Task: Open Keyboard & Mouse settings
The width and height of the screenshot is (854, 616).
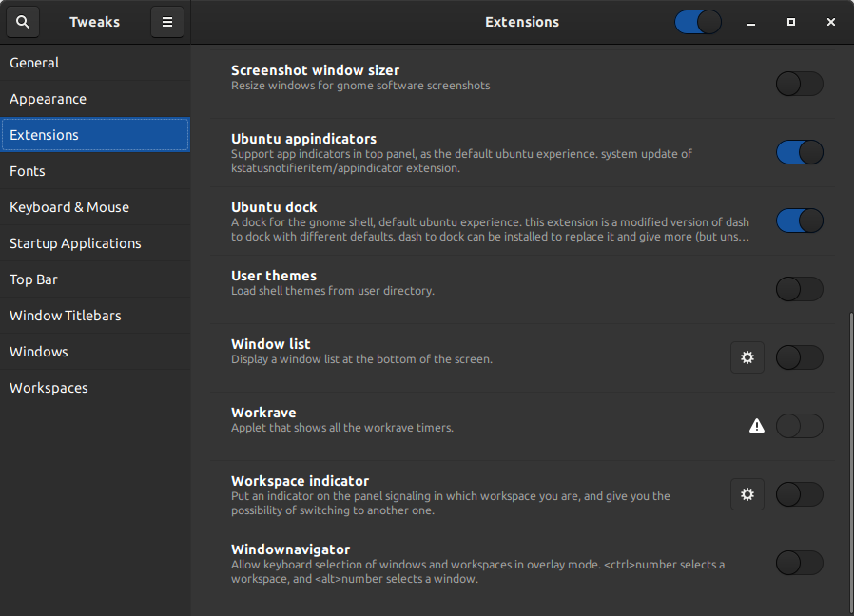Action: 69,207
